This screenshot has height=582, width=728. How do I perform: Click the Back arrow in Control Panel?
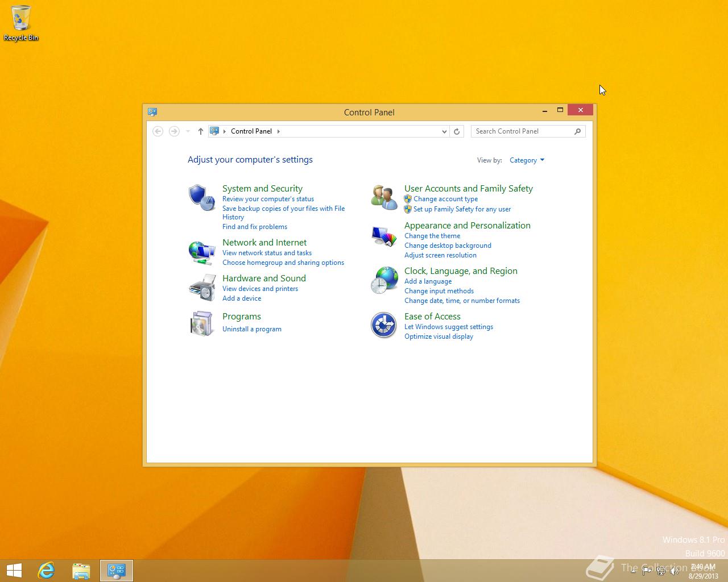158,131
